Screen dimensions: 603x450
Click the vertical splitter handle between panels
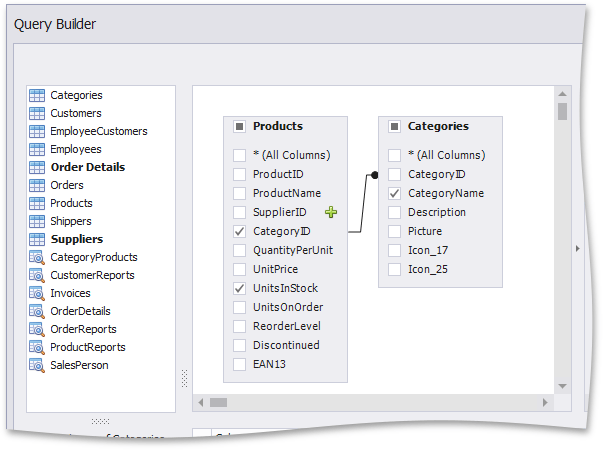[x=184, y=378]
